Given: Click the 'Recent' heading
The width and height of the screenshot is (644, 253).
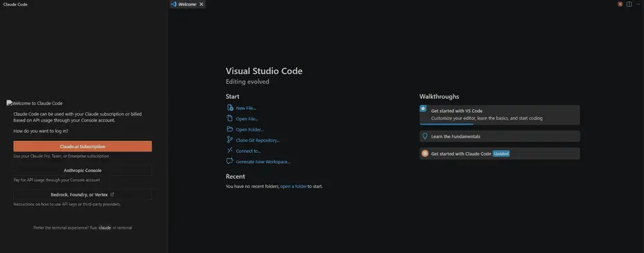Looking at the screenshot, I should click(x=235, y=176).
